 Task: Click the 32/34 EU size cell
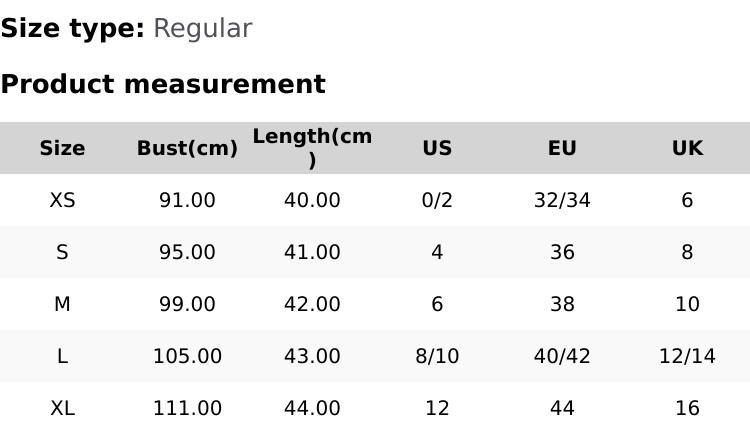pyautogui.click(x=562, y=200)
